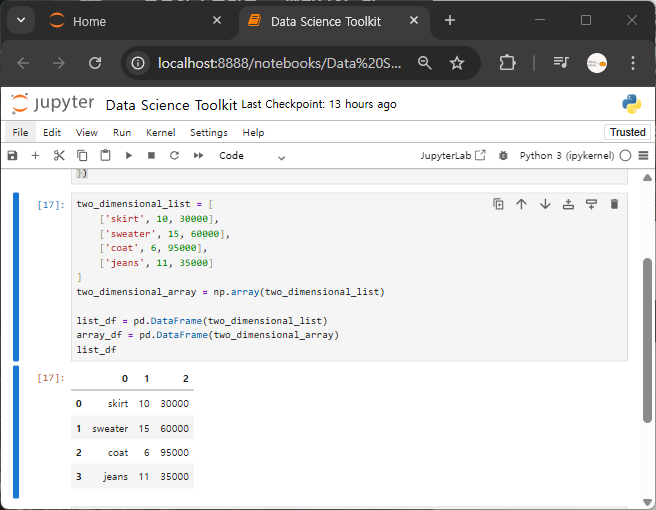The image size is (656, 510).
Task: Open the Edit menu
Action: click(52, 133)
